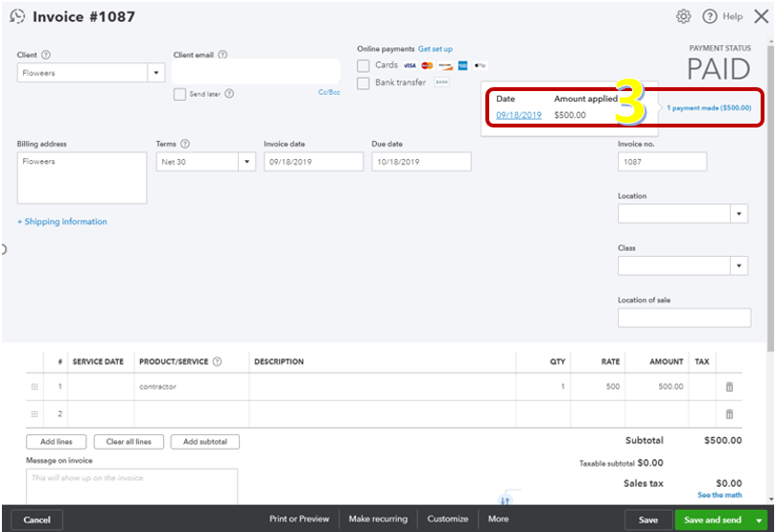Open Save and send arrow menu
Viewport: 776px width, 532px height.
(759, 520)
